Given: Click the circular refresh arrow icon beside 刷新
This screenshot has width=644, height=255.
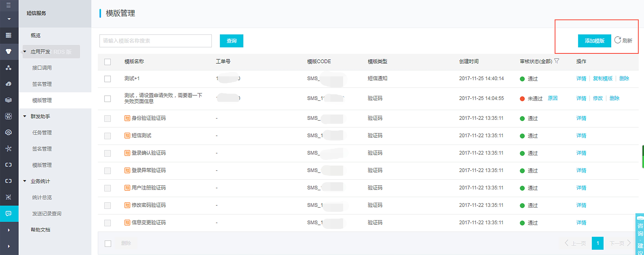Looking at the screenshot, I should pyautogui.click(x=618, y=40).
